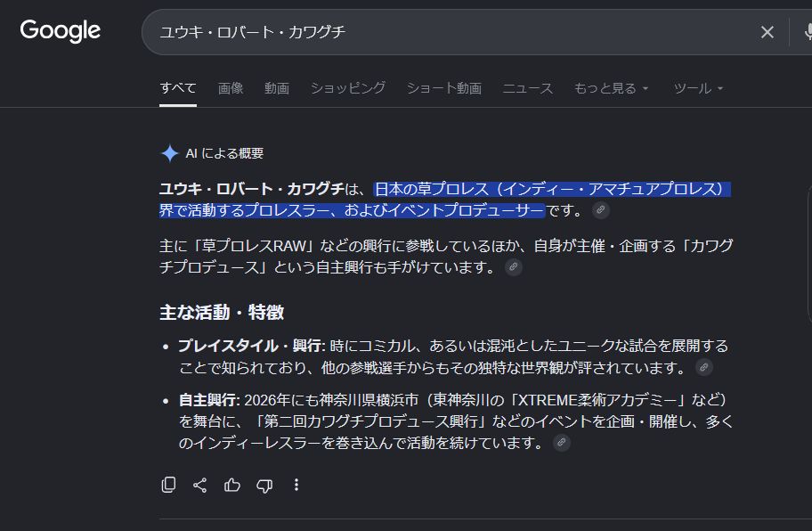Clear the search box with the X icon
The width and height of the screenshot is (812, 531).
tap(767, 32)
